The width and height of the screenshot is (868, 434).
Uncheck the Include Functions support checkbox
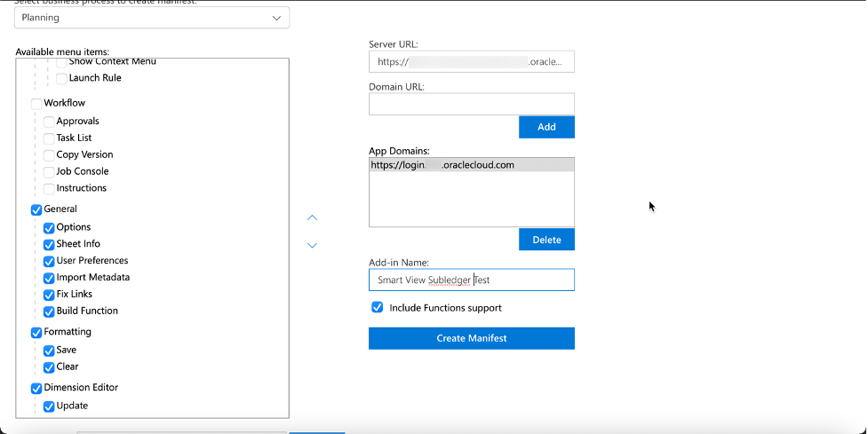(x=378, y=307)
